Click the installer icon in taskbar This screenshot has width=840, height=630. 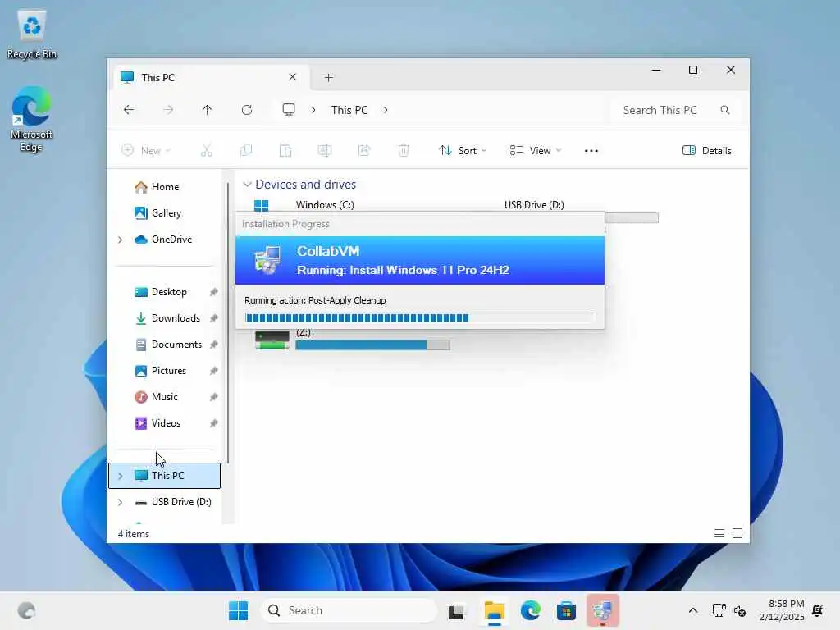(x=603, y=610)
